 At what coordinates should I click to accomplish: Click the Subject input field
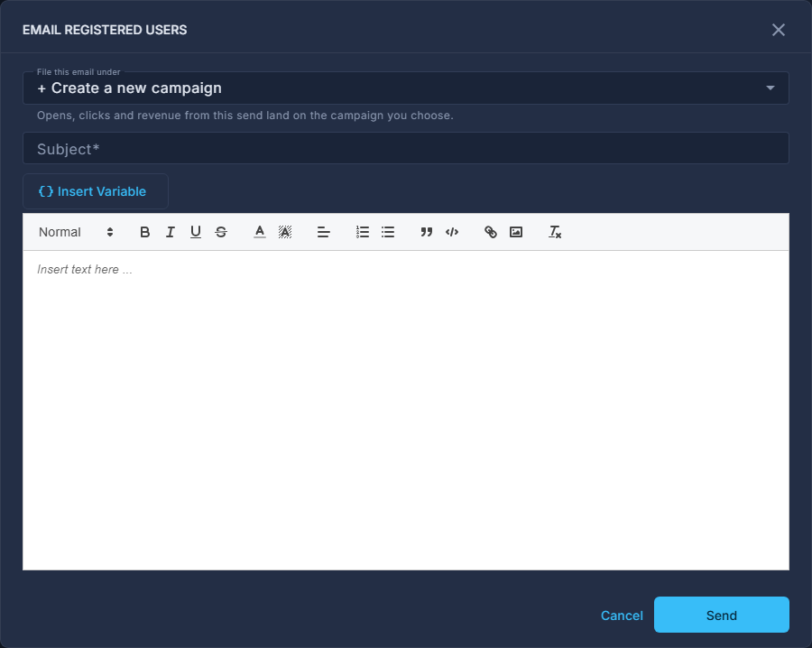click(406, 149)
